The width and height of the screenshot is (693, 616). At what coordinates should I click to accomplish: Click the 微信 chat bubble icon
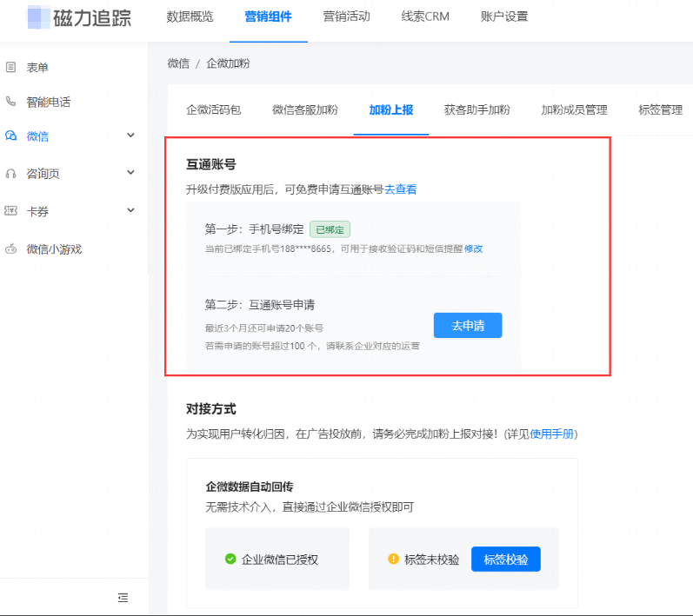[x=10, y=136]
